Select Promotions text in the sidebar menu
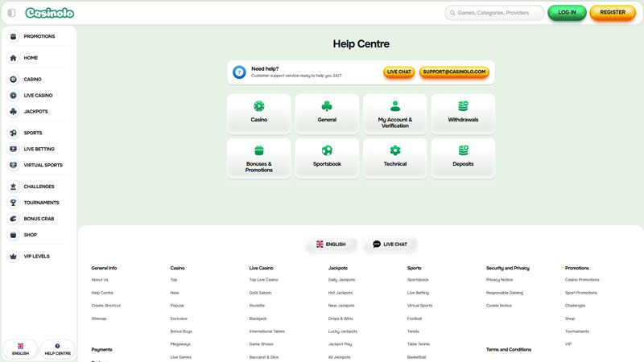The image size is (644, 362). click(39, 36)
